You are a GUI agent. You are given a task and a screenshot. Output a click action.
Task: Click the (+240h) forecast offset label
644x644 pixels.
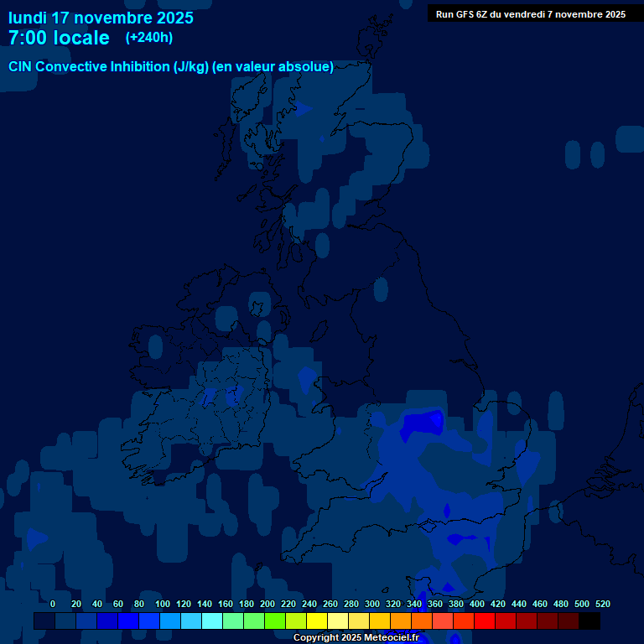pos(148,38)
